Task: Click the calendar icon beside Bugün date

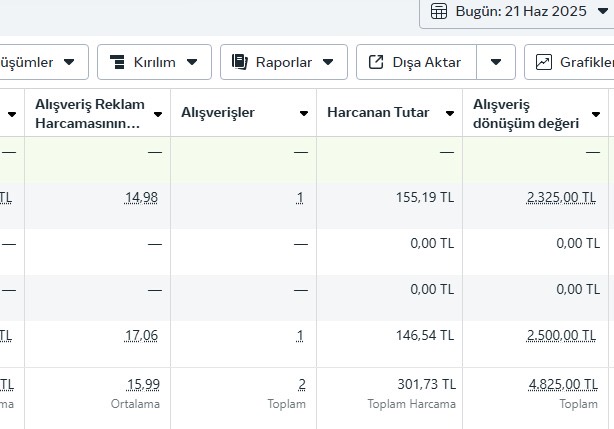Action: [x=439, y=11]
